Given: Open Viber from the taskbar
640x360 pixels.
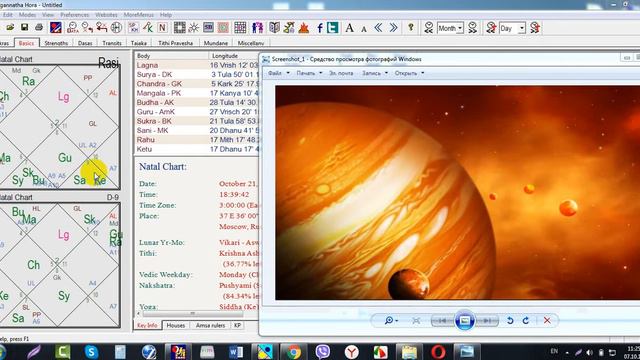Looking at the screenshot, I should [322, 352].
